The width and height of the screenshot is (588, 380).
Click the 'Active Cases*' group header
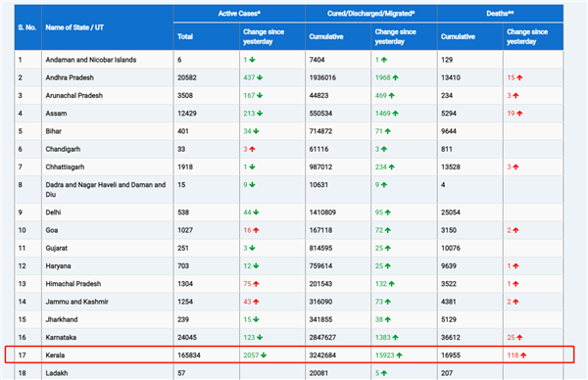point(239,14)
